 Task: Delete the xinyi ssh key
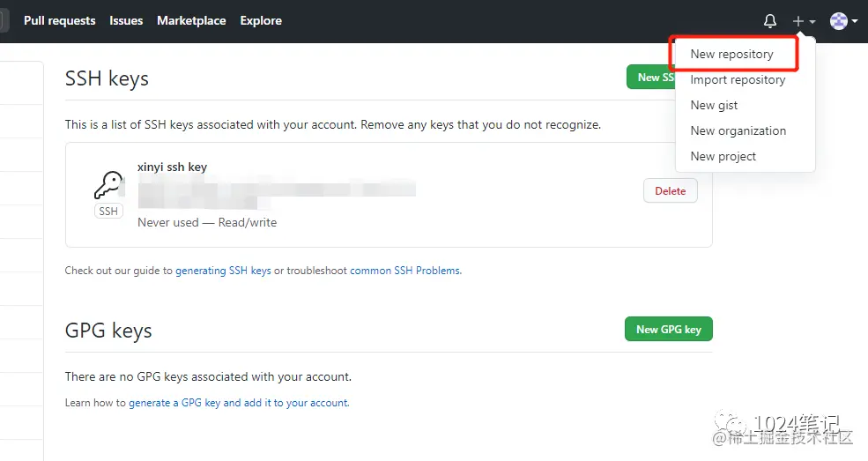[x=670, y=190]
